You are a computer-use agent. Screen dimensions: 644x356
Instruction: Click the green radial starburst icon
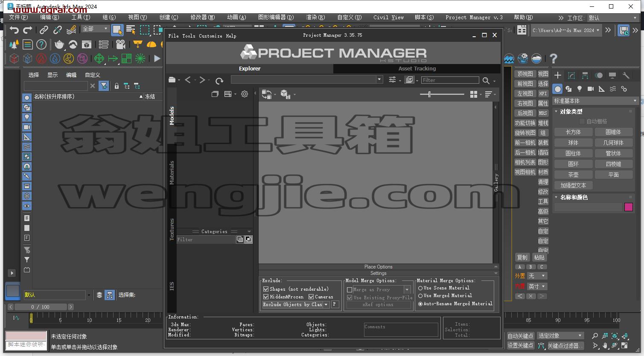tap(140, 58)
